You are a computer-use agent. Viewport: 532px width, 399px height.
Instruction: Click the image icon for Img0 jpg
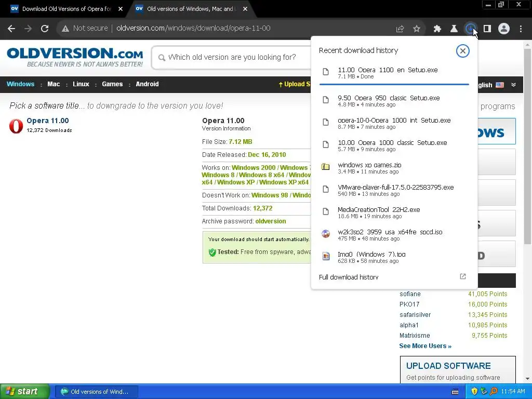point(326,256)
